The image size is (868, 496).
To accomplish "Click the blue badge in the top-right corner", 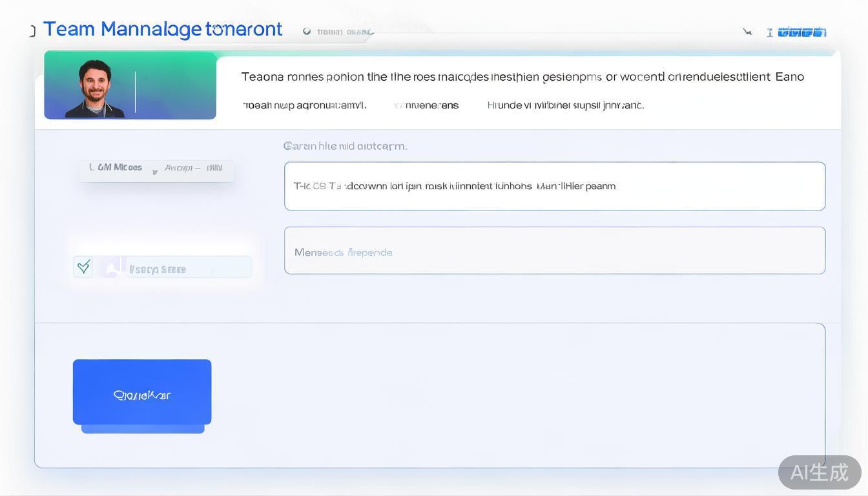I will pyautogui.click(x=802, y=32).
